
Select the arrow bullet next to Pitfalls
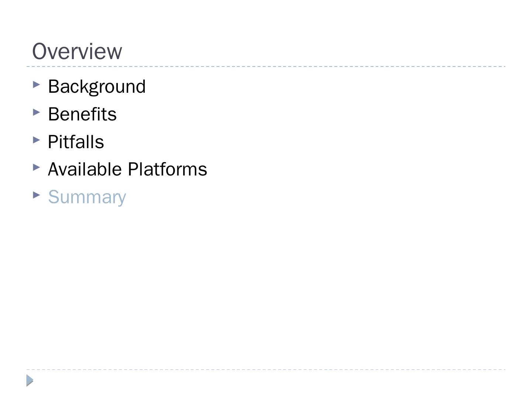click(36, 140)
